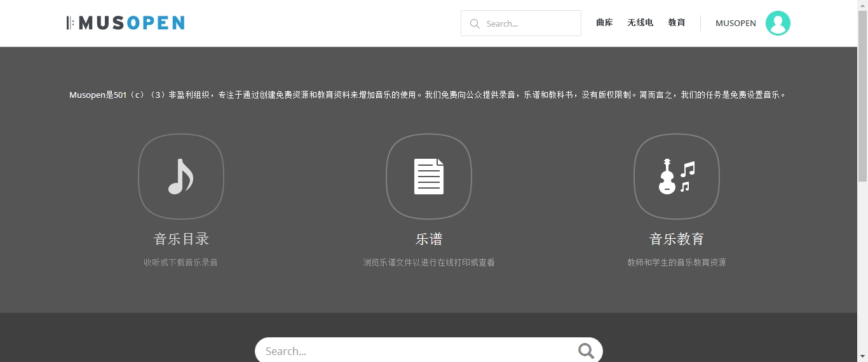Open the 曲库 menu item
This screenshot has height=362, width=868.
click(x=604, y=23)
